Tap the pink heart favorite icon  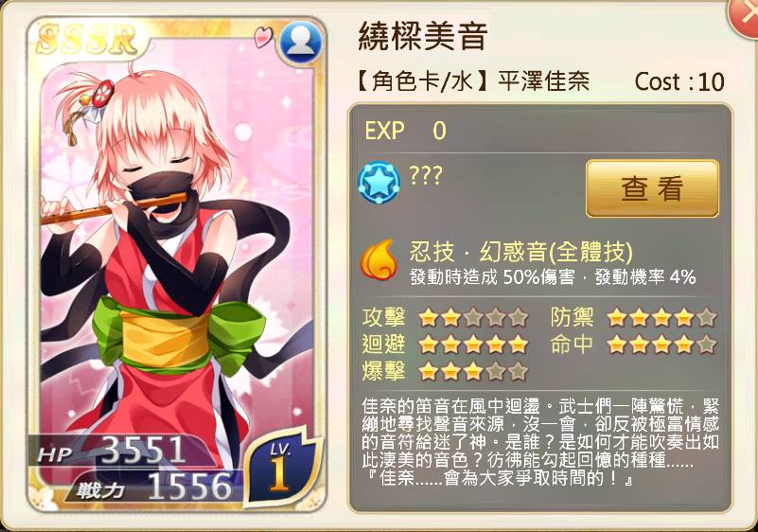point(264,37)
